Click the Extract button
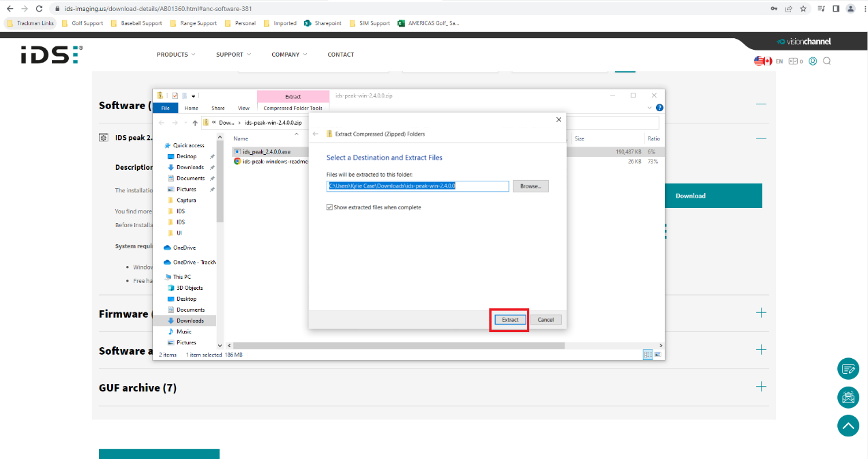The image size is (868, 459). pos(510,320)
